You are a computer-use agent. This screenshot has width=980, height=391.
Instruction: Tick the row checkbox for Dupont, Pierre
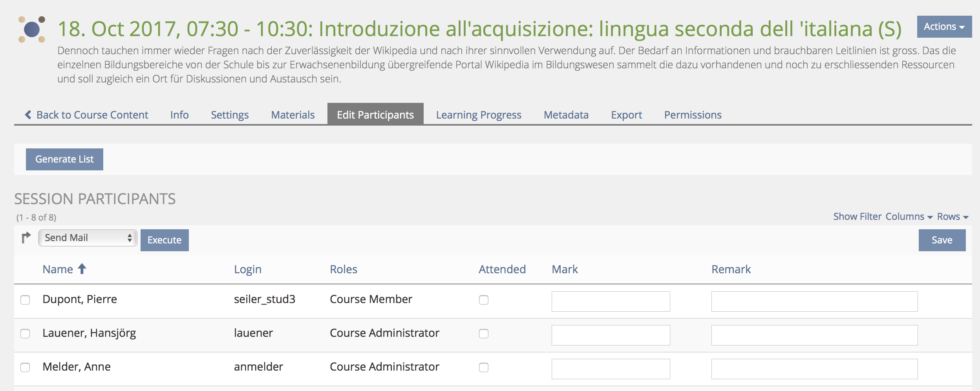pyautogui.click(x=25, y=300)
